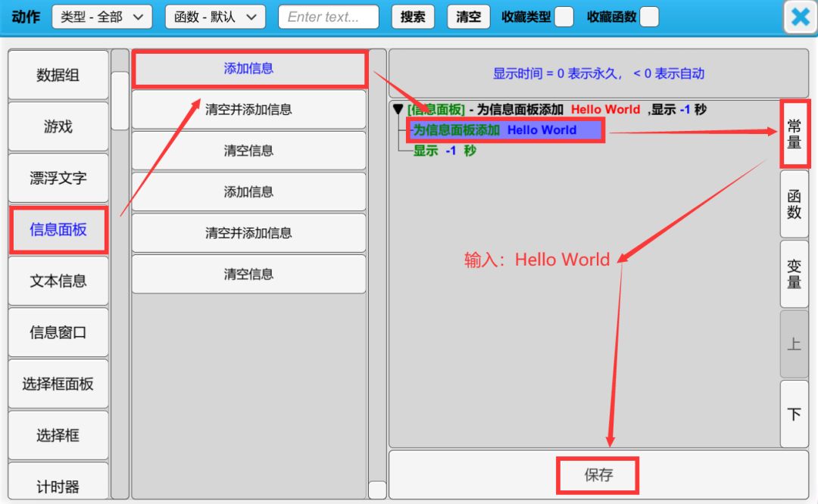The image size is (818, 504).
Task: Close the action dialog with the X icon
Action: point(800,17)
